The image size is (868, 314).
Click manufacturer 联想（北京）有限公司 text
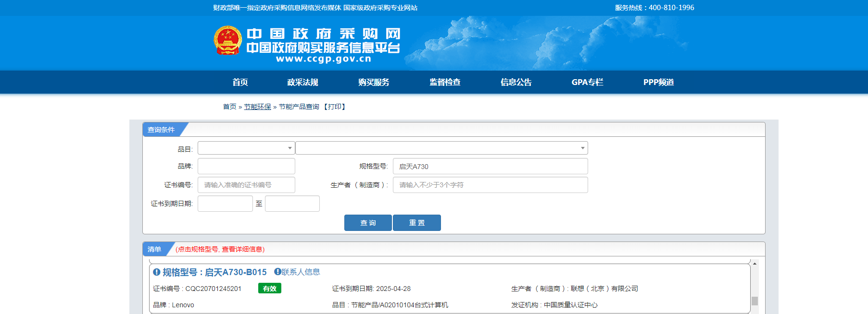(604, 289)
